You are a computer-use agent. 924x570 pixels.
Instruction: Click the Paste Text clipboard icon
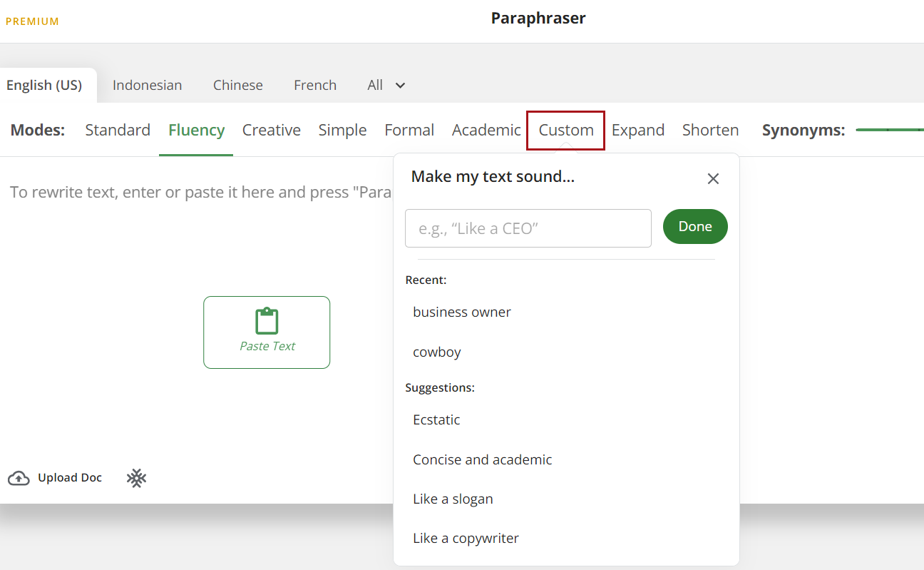267,322
